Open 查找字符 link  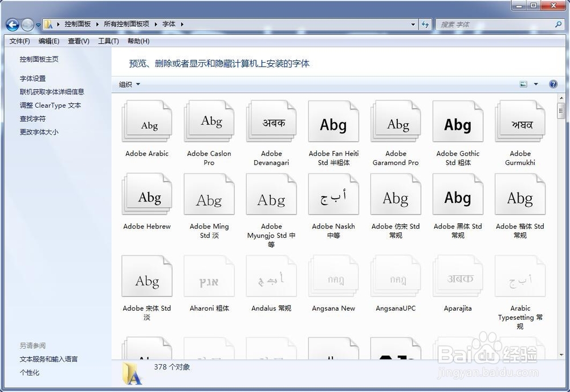click(32, 119)
